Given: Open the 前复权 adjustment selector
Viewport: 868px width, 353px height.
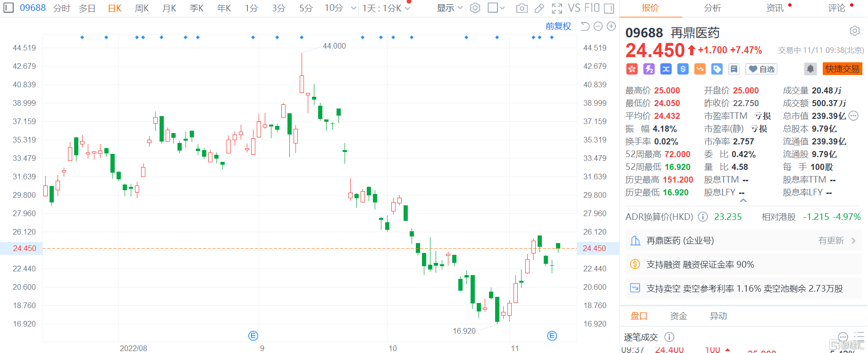Looking at the screenshot, I should pyautogui.click(x=558, y=26).
